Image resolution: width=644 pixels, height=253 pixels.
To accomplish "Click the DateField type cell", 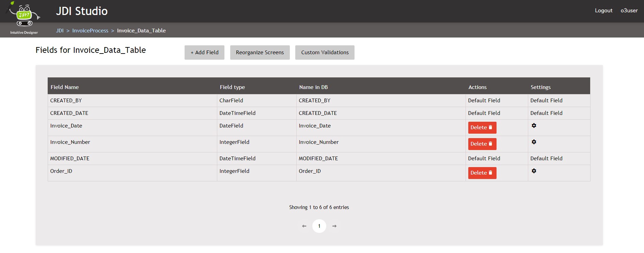I will 257,128.
